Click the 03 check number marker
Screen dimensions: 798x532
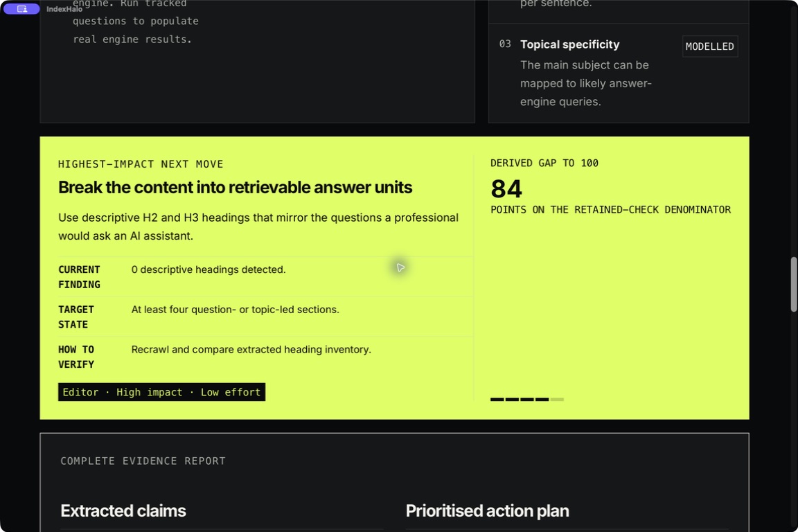click(x=505, y=44)
